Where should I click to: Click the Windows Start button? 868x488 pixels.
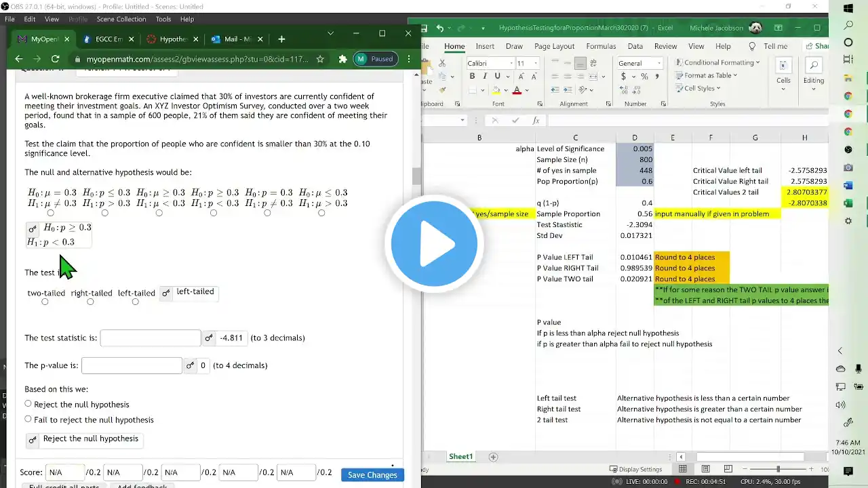[x=848, y=8]
